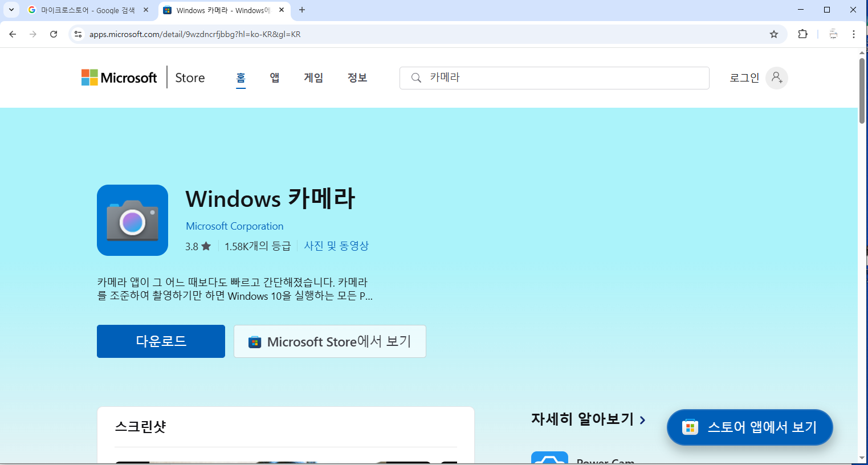This screenshot has width=868, height=465.
Task: Click the media control icon in toolbar
Action: pos(833,34)
